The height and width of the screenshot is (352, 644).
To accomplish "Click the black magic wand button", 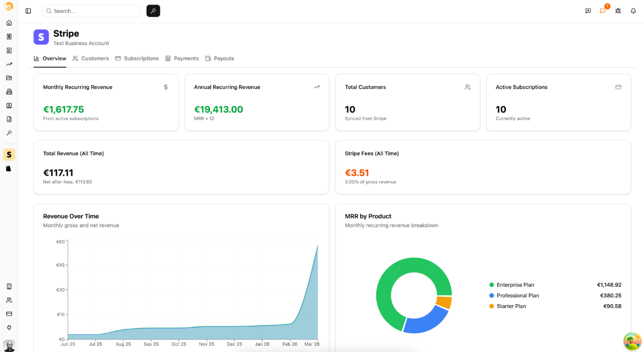I will (153, 11).
